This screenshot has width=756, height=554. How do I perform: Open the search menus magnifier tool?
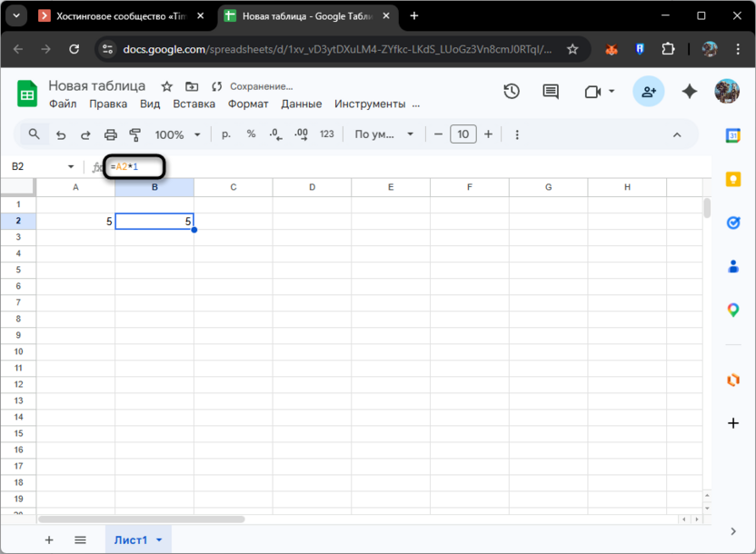(34, 134)
